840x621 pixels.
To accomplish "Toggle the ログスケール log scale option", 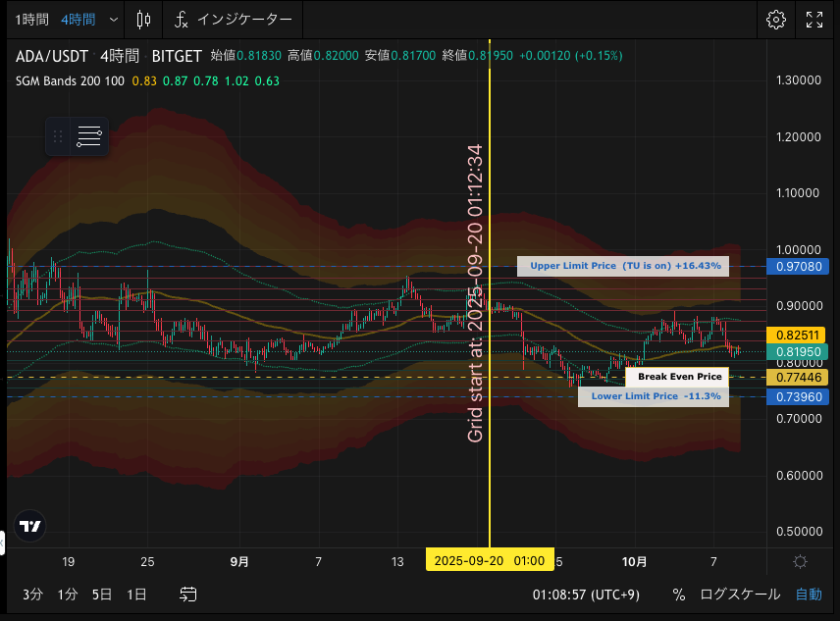I will click(x=740, y=594).
